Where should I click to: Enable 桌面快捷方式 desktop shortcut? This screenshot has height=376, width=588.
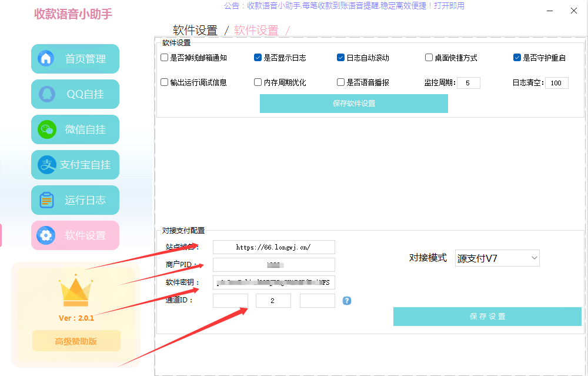[x=429, y=57]
